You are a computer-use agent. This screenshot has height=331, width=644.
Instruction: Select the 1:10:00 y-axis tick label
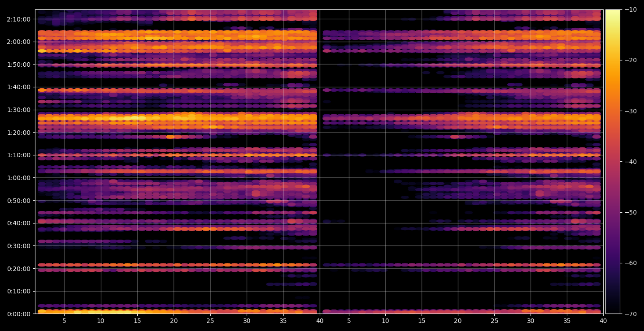point(19,155)
